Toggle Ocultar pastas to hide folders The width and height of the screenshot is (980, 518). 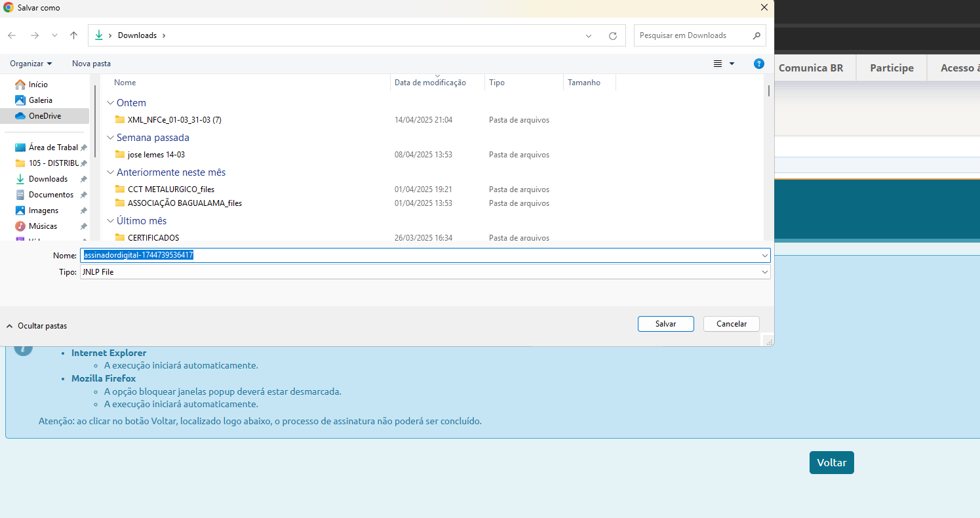[37, 326]
